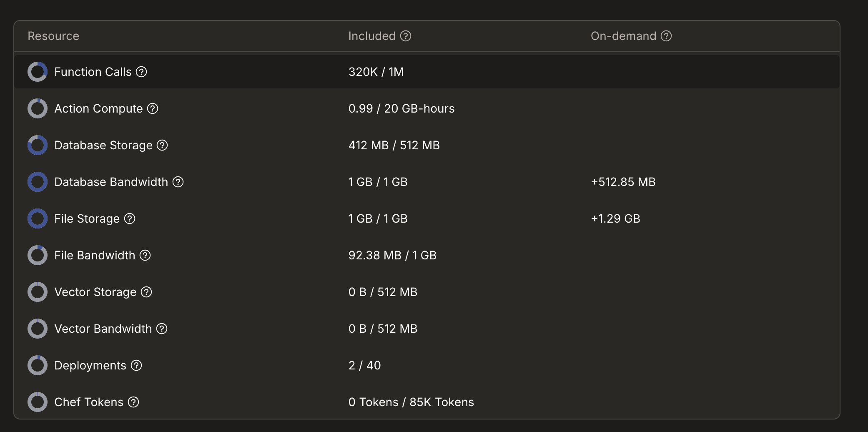The height and width of the screenshot is (432, 868).
Task: Click the +512.85 MB on-demand value
Action: click(623, 182)
